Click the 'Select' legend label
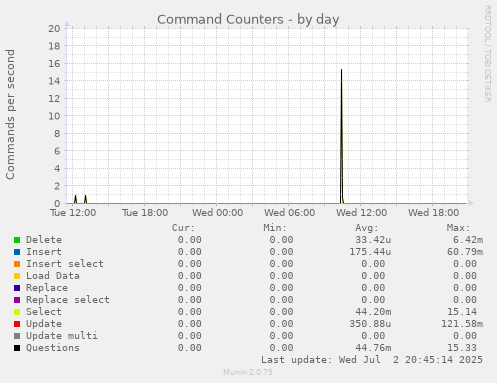 pyautogui.click(x=44, y=312)
